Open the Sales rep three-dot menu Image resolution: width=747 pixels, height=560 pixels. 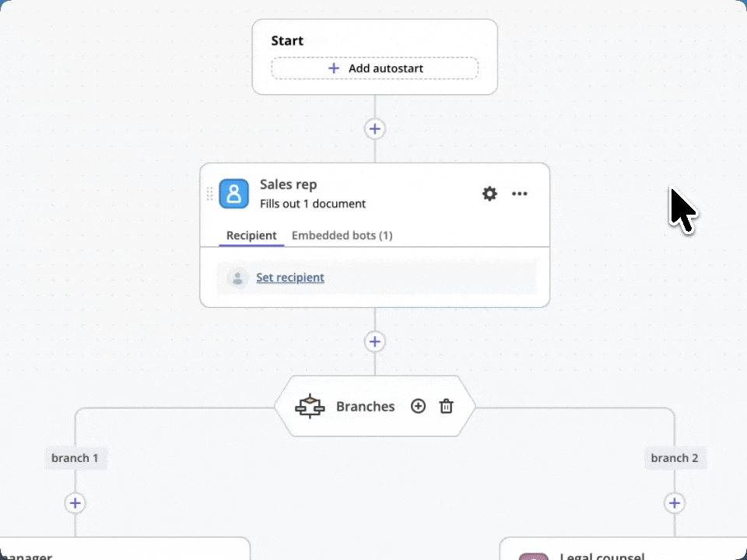520,194
